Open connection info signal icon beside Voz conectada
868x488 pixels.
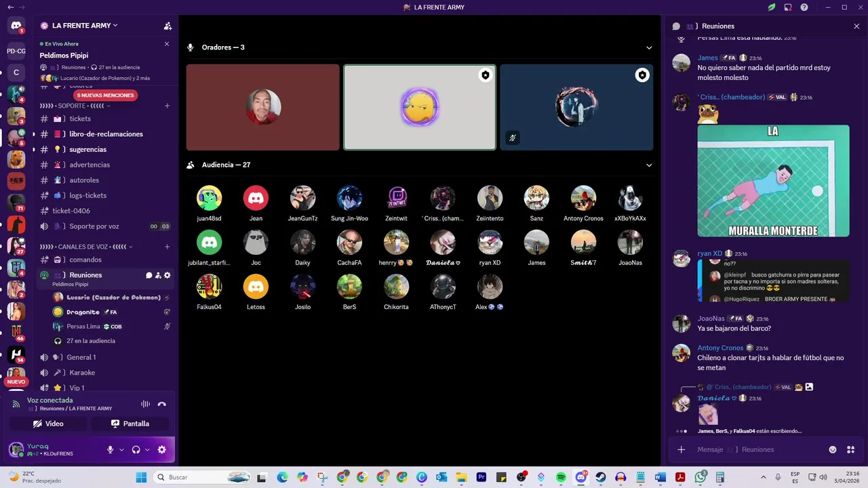17,404
